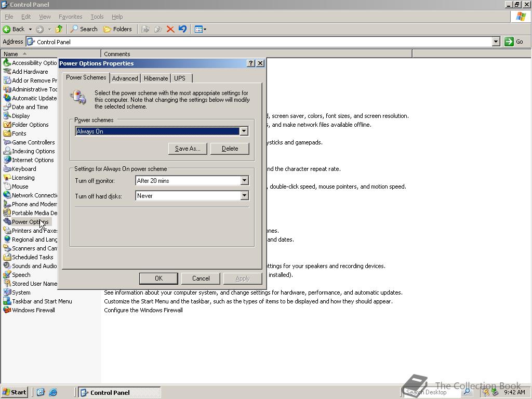
Task: Open the View menu
Action: click(45, 17)
